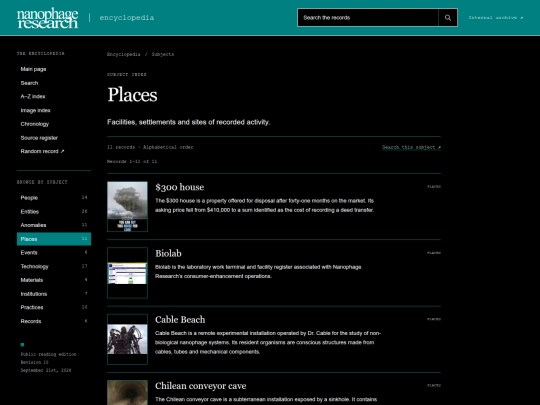
Task: Open the A–Z index
Action: tap(33, 96)
